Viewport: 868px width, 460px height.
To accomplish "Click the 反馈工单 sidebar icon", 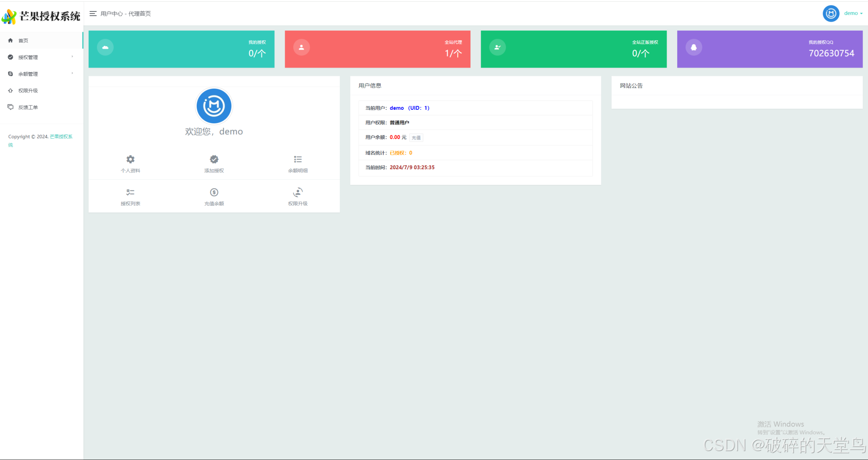I will point(11,107).
